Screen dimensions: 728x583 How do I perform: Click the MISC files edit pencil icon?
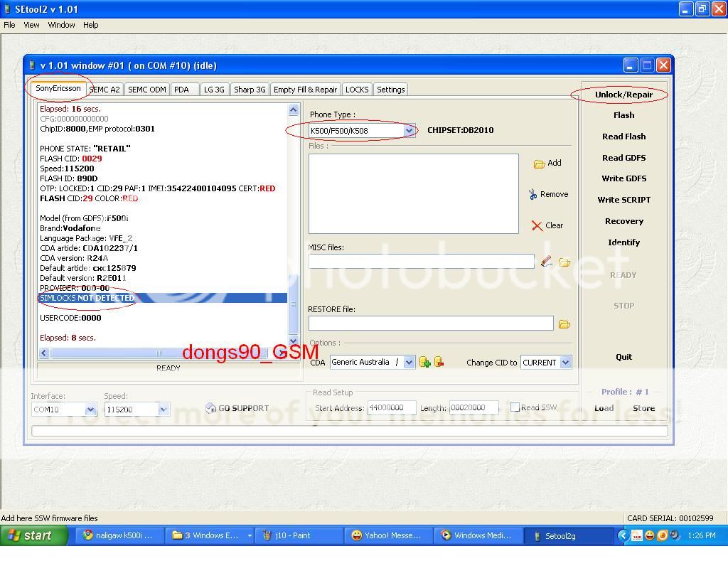click(547, 262)
